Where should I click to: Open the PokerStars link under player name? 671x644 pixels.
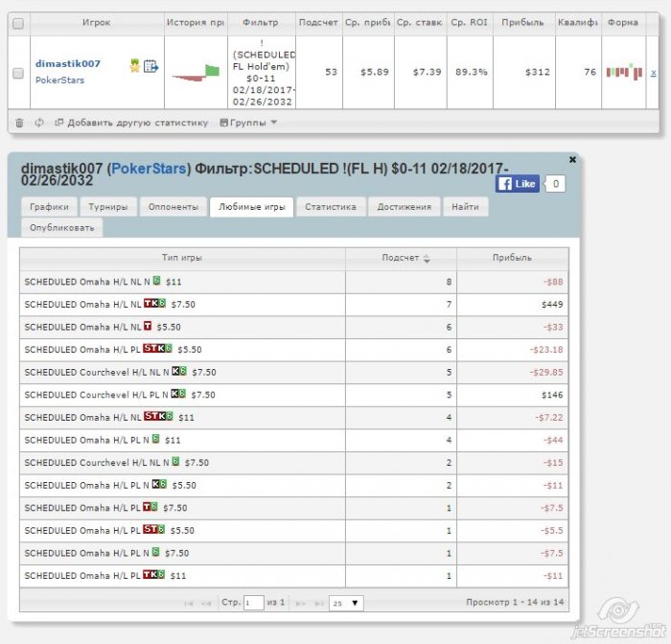pyautogui.click(x=59, y=80)
